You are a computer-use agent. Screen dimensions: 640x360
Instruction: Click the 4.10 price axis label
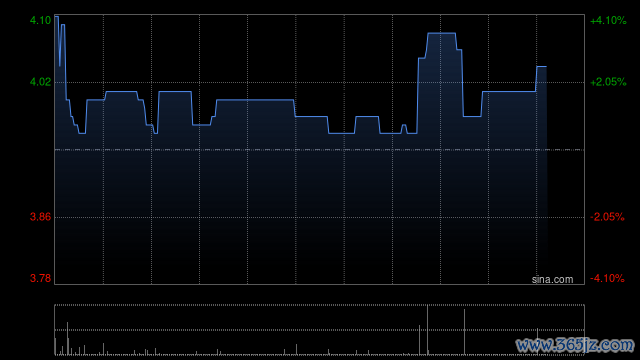40,20
